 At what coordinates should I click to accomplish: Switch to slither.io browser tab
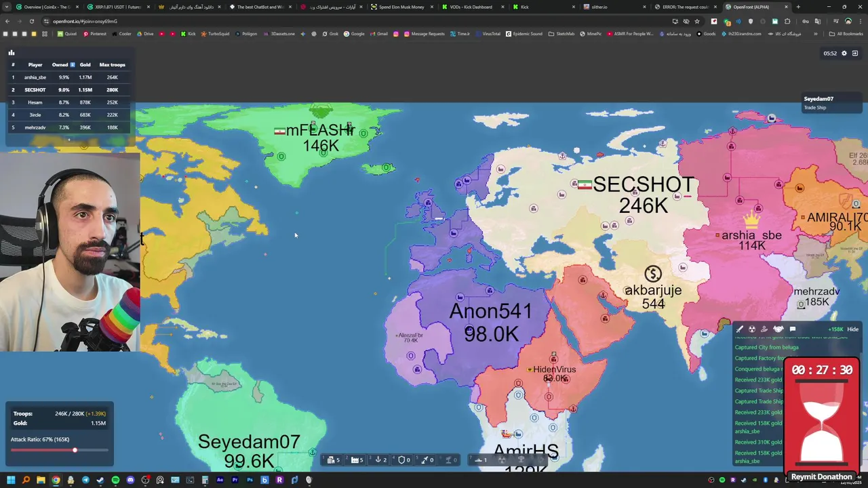click(599, 7)
